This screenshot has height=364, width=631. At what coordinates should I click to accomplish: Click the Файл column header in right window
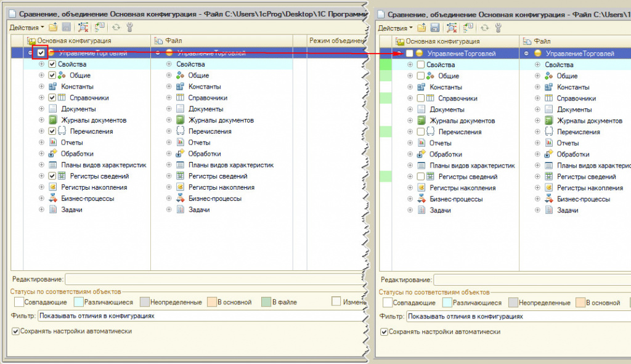click(x=576, y=41)
